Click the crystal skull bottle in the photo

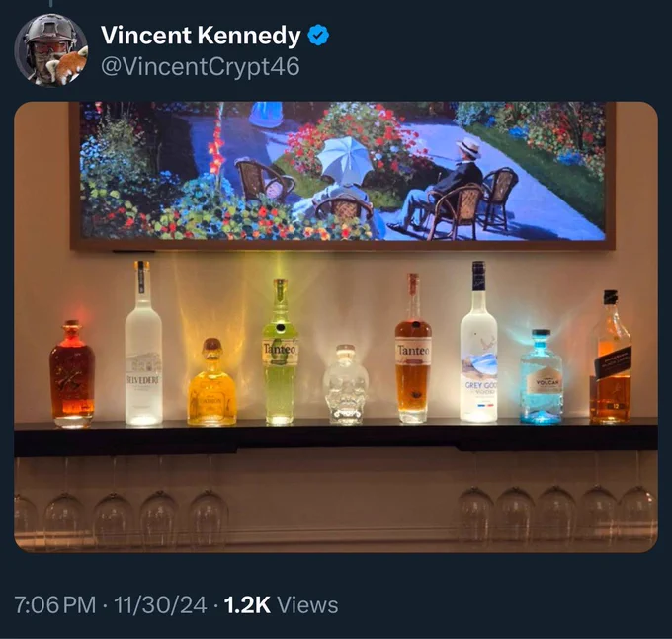346,384
